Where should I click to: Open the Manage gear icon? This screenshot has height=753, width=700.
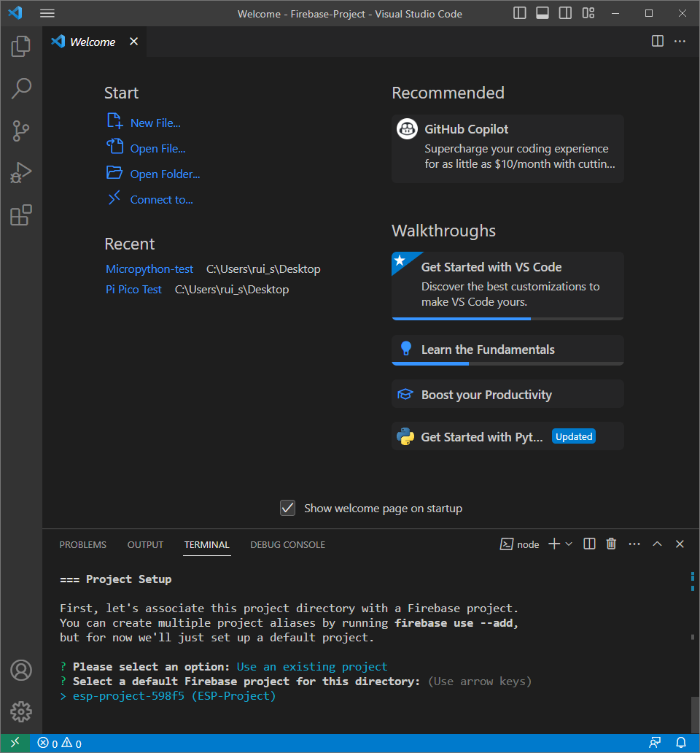[20, 711]
